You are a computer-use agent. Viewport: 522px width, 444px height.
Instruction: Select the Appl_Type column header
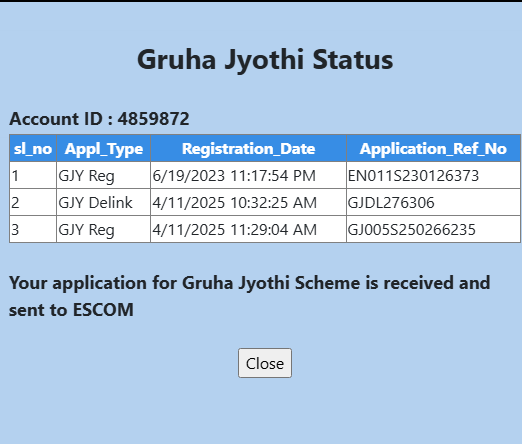104,148
